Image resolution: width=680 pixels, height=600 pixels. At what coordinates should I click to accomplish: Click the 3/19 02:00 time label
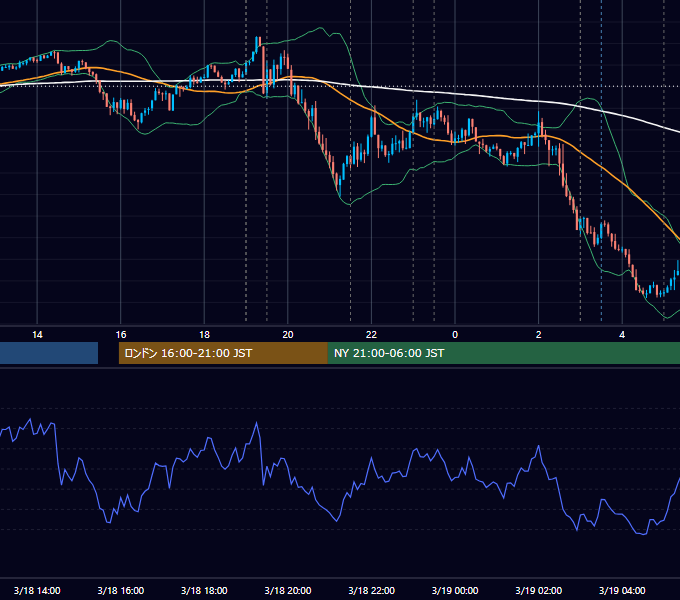539,590
